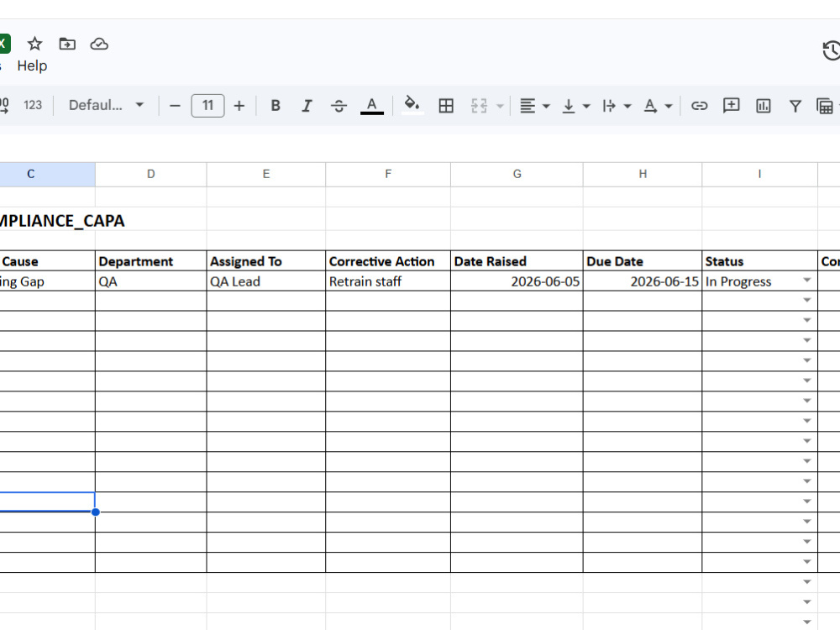The image size is (840, 630).
Task: Open the text color picker
Action: (372, 106)
